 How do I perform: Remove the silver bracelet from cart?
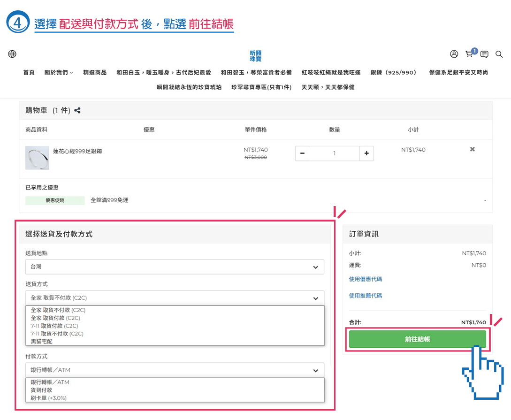click(473, 149)
